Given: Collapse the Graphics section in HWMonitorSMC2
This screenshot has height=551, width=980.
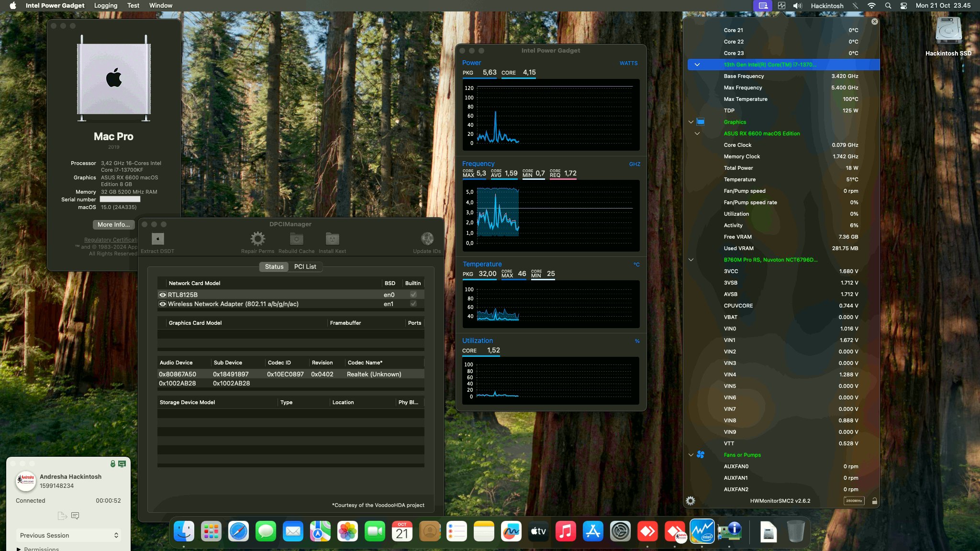Looking at the screenshot, I should pyautogui.click(x=691, y=122).
